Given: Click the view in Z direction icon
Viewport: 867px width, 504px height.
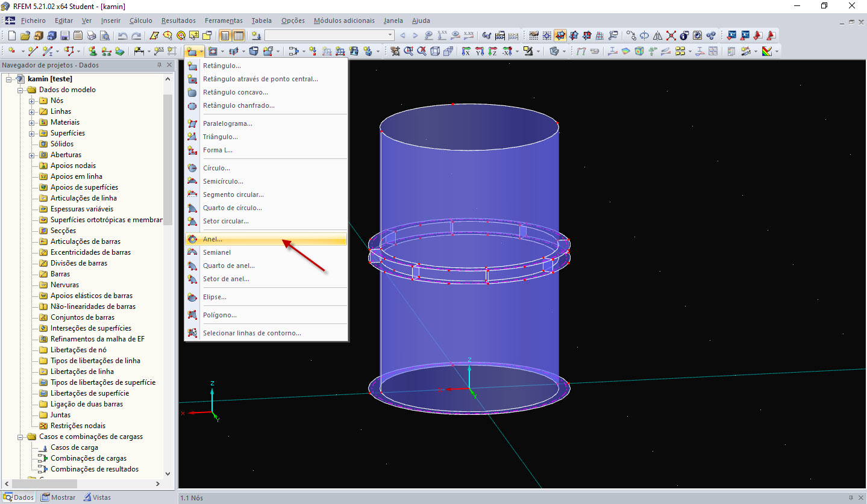Looking at the screenshot, I should pyautogui.click(x=493, y=51).
